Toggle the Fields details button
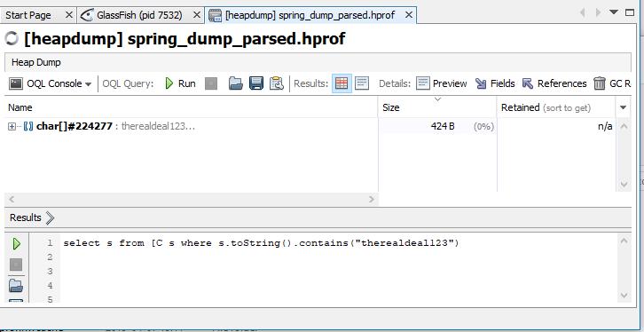This screenshot has height=332, width=644. click(x=495, y=83)
